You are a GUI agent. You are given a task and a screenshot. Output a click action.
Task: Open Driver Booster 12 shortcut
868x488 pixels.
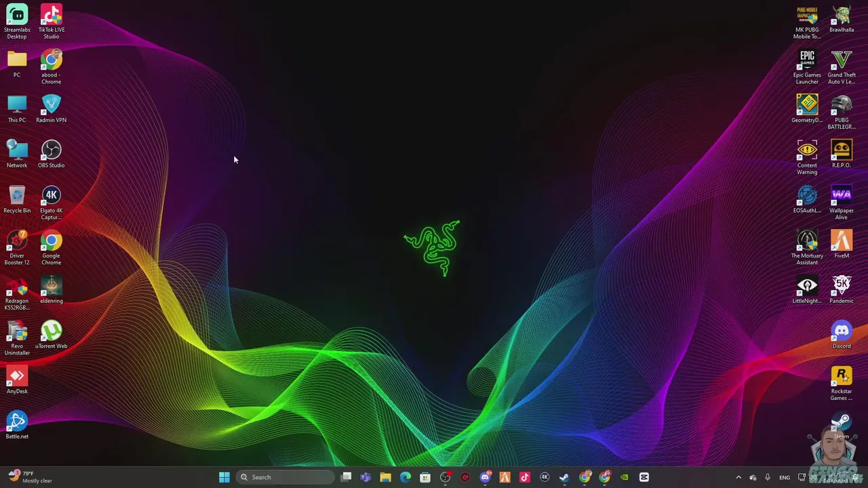pyautogui.click(x=17, y=248)
